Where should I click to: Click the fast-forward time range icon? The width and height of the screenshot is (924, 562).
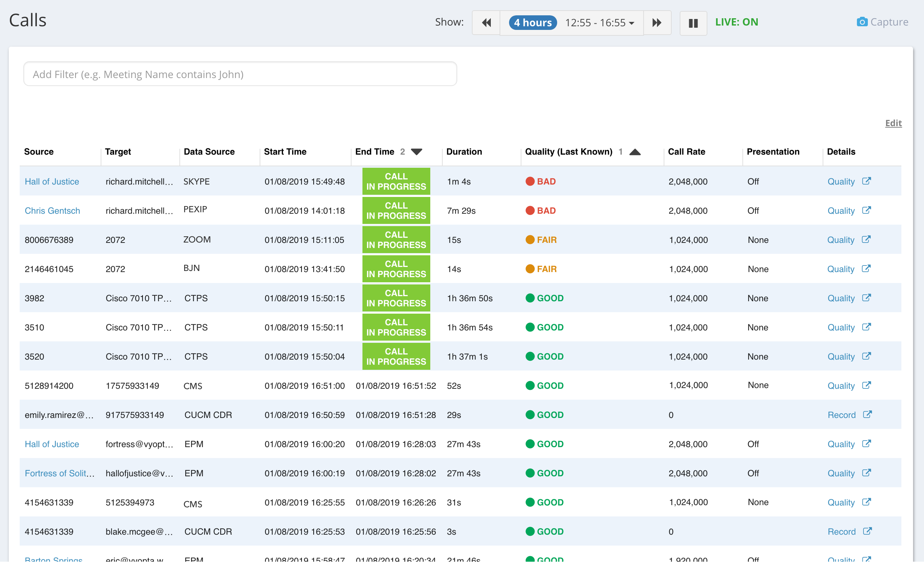657,23
